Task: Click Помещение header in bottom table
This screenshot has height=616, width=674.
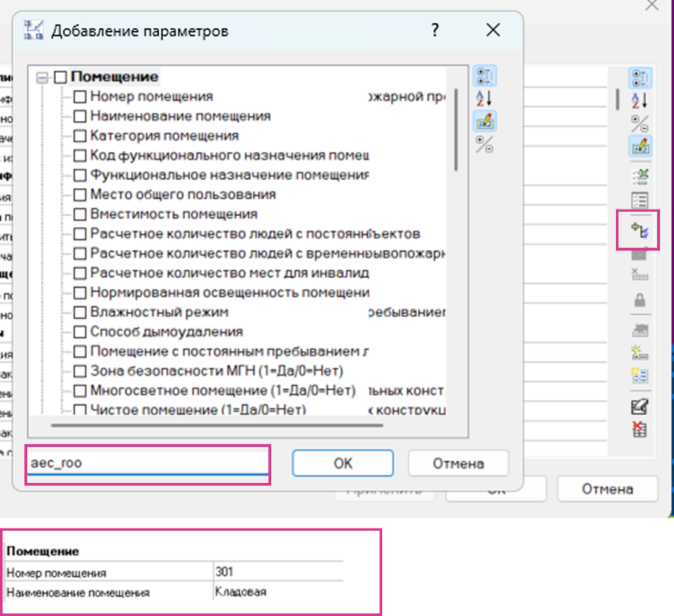Action: tap(43, 551)
